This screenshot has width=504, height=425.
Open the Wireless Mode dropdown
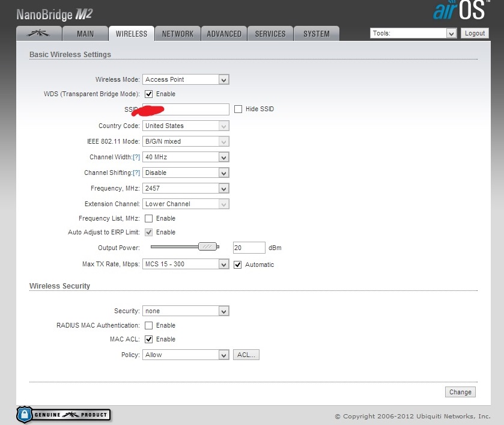pyautogui.click(x=186, y=79)
